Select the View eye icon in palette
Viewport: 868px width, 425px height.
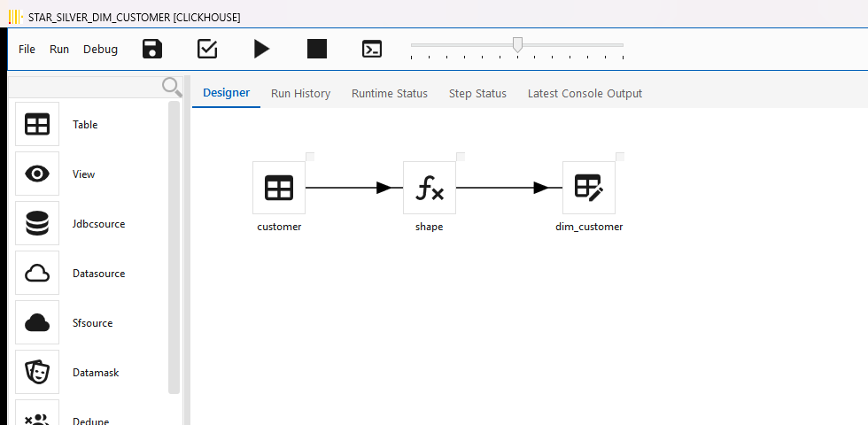point(37,174)
